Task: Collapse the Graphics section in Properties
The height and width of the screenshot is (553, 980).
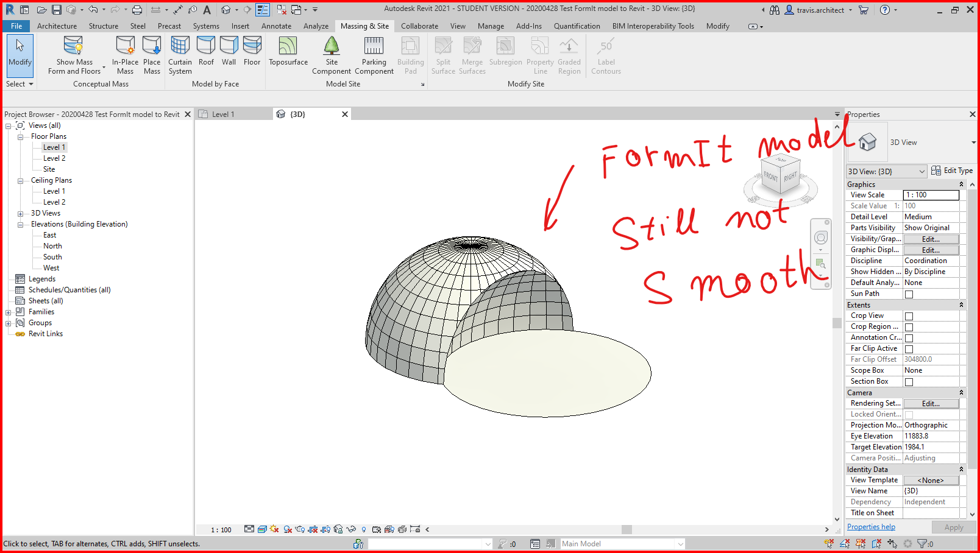Action: pyautogui.click(x=962, y=184)
